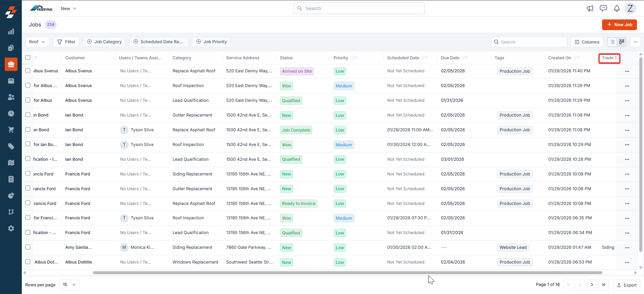Screen dimensions: 644x294
Task: Open the rows per page dropdown
Action: 69,285
